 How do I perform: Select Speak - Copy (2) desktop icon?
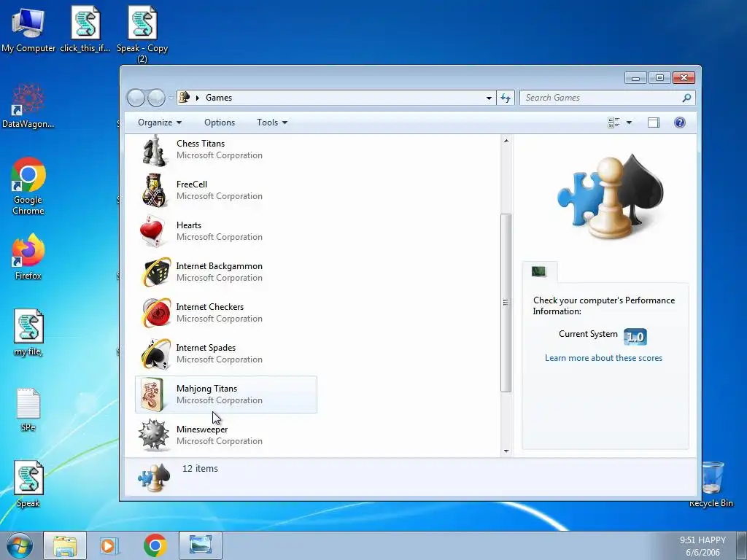pyautogui.click(x=142, y=34)
